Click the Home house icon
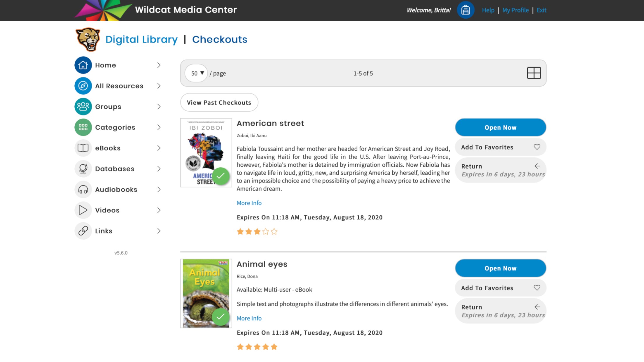 click(83, 65)
